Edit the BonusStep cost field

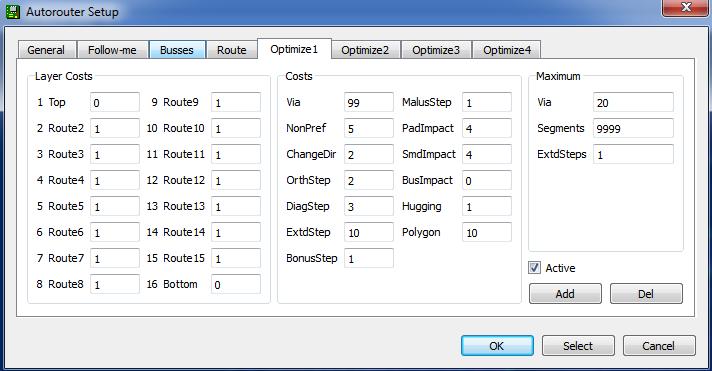click(x=369, y=258)
